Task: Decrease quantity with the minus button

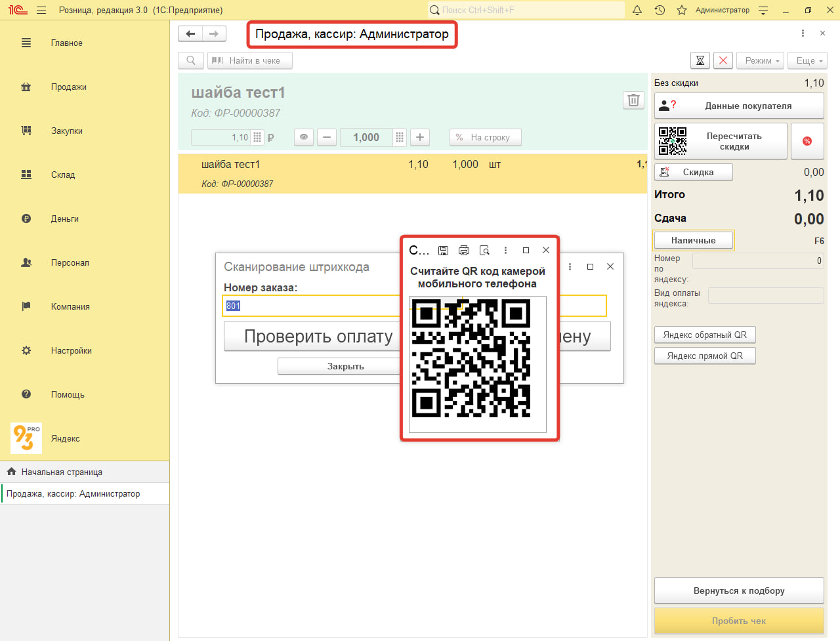Action: [x=327, y=137]
